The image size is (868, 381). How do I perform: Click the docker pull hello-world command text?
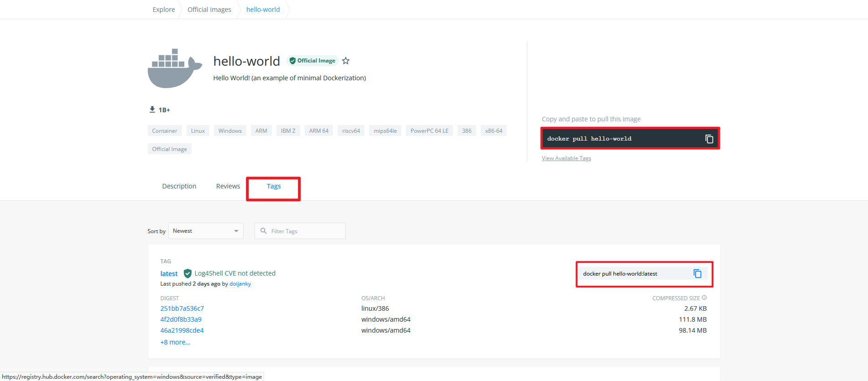coord(589,139)
